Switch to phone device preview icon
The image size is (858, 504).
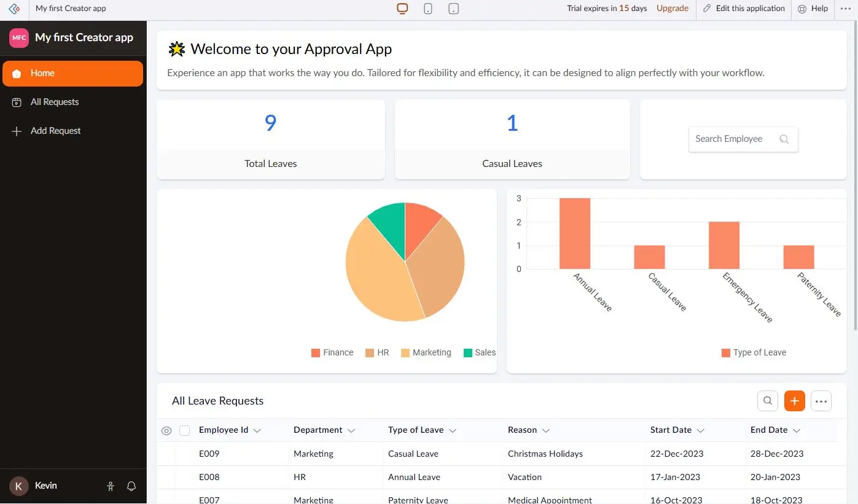tap(428, 9)
